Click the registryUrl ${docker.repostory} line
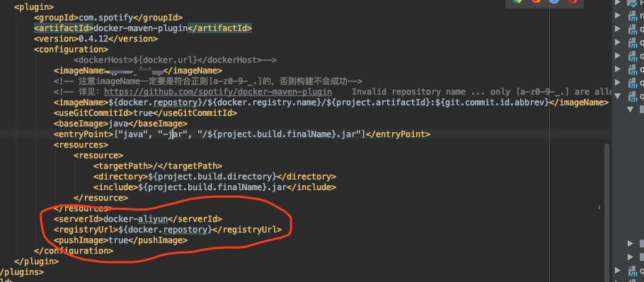Viewport: 644px width, 282px height. tap(168, 230)
